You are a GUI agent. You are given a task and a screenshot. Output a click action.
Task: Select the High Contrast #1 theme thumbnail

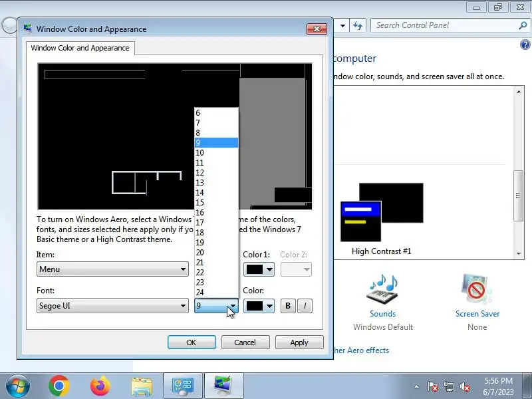382,212
